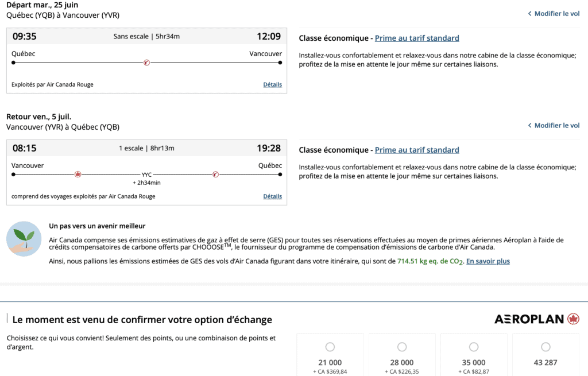Viewport: 588px width, 376px height.
Task: Click En savoir plus about CO2 emissions
Action: 488,261
